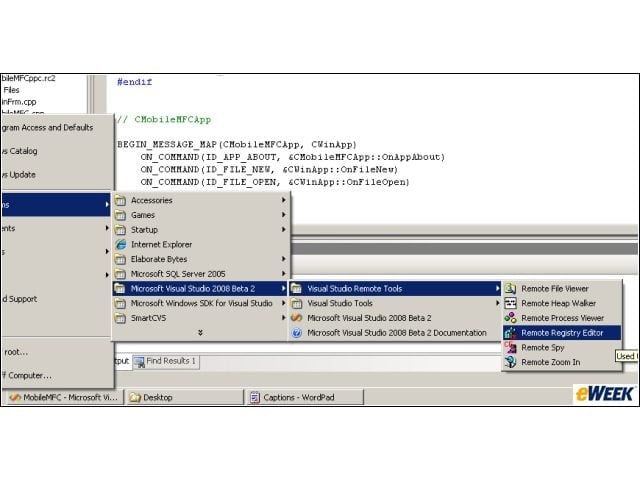Expand Windows SDK for Visual Studio arrow

pyautogui.click(x=283, y=303)
